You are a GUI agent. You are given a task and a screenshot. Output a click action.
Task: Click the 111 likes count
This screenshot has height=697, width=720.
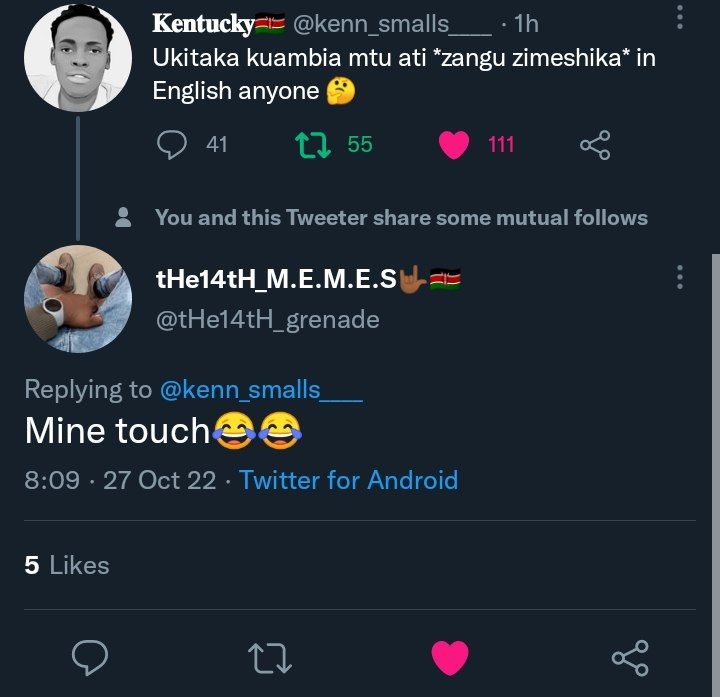(501, 145)
